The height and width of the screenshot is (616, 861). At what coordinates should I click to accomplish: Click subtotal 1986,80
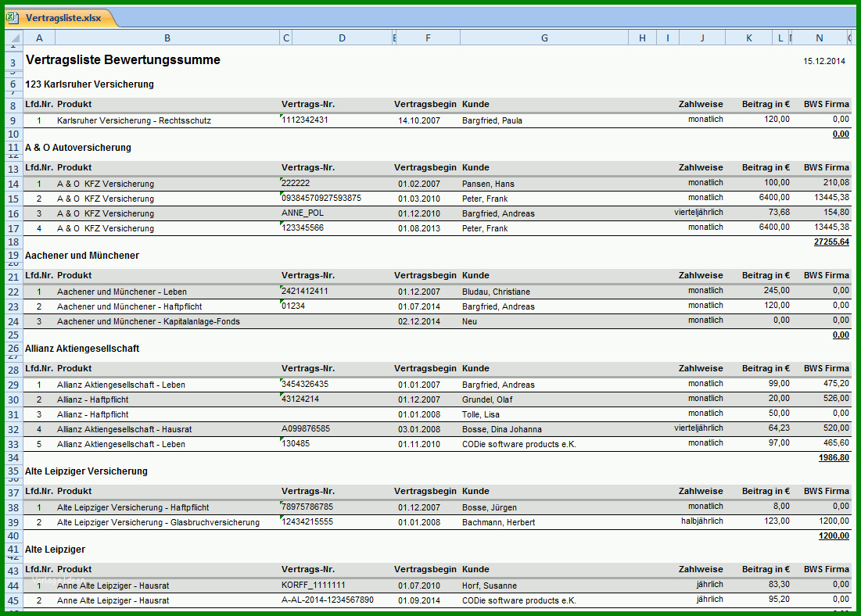pyautogui.click(x=834, y=457)
